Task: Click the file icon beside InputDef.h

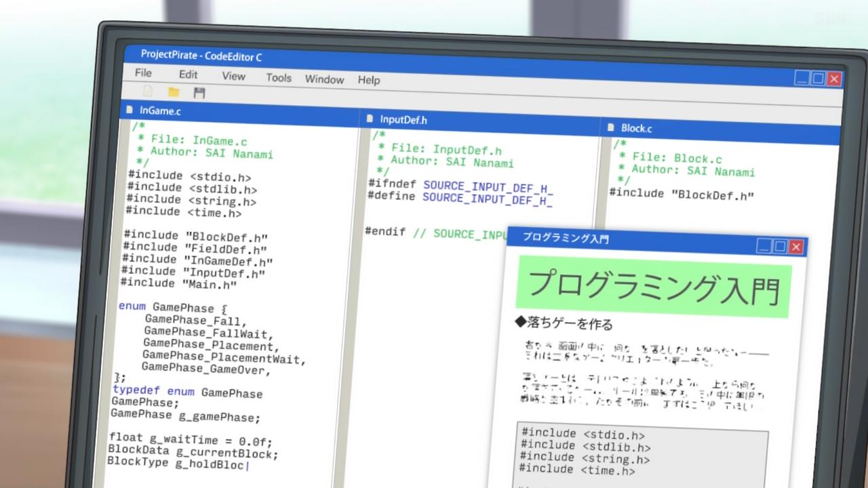Action: 370,119
